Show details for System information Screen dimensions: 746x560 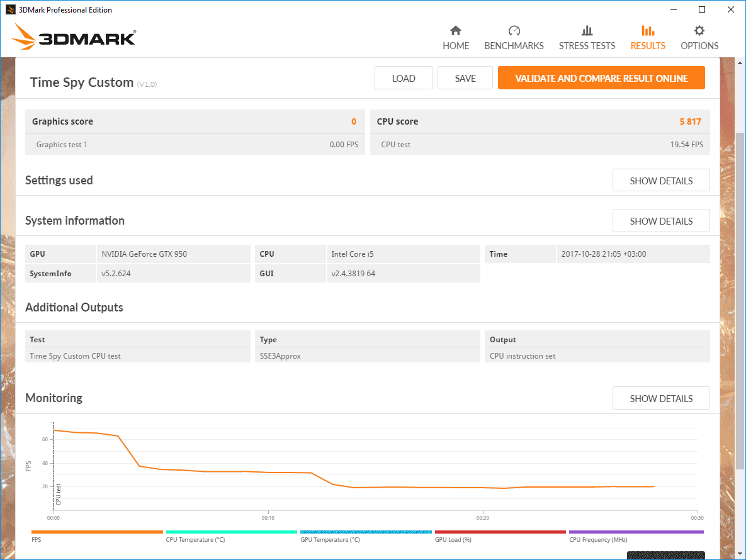(x=661, y=221)
